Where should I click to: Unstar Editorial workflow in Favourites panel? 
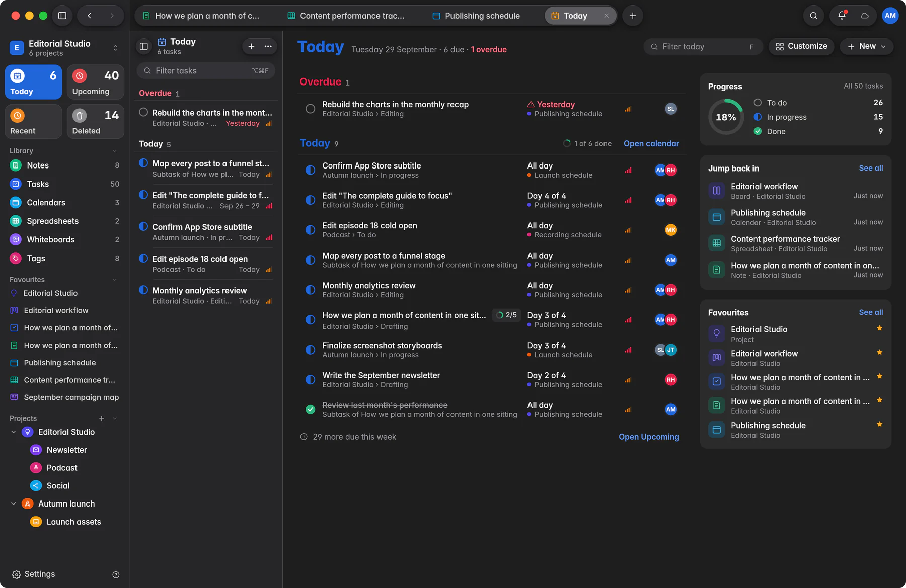point(879,352)
